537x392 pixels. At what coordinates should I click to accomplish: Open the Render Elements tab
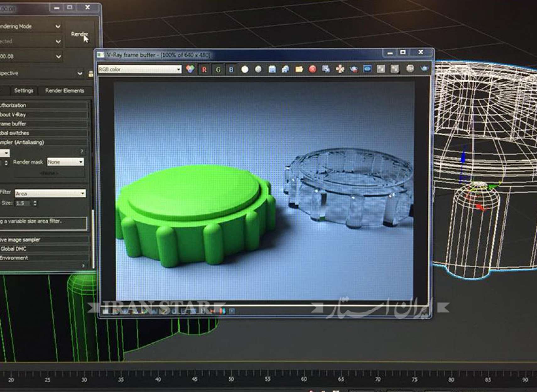(65, 91)
